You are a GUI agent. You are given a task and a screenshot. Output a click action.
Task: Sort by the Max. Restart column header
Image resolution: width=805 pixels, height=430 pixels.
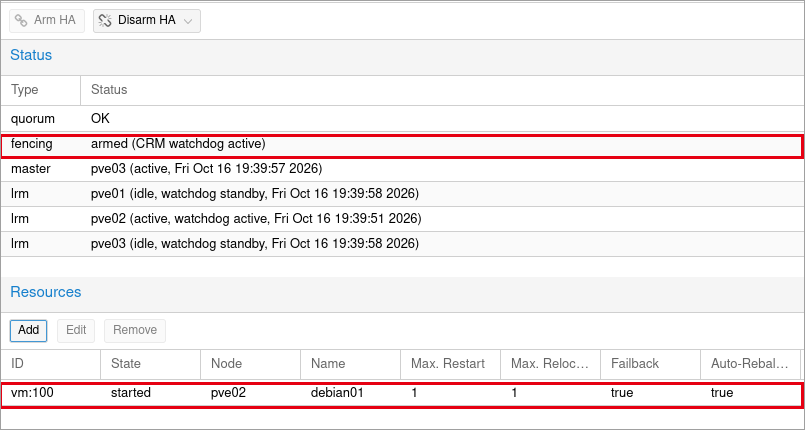[450, 364]
